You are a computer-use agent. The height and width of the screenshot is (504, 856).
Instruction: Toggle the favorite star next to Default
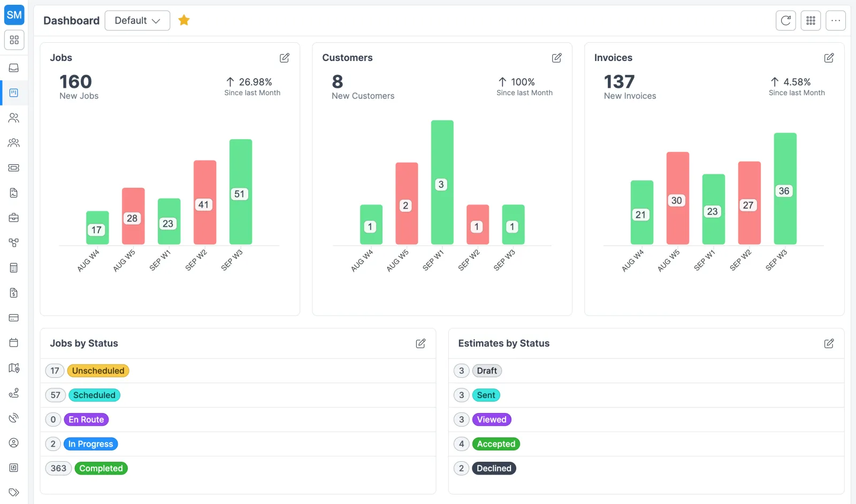[184, 20]
